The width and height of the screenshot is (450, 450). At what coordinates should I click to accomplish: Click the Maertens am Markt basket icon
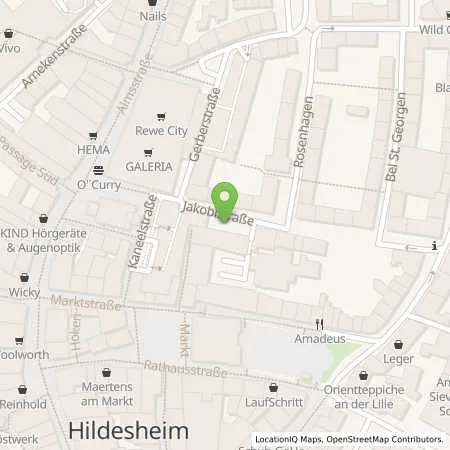tap(106, 372)
